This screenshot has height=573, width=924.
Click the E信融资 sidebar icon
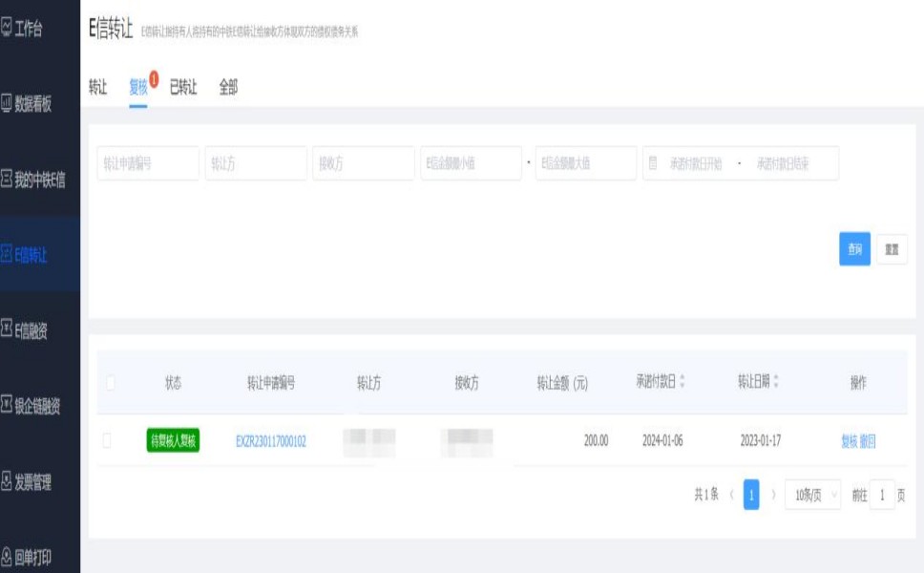[7, 330]
